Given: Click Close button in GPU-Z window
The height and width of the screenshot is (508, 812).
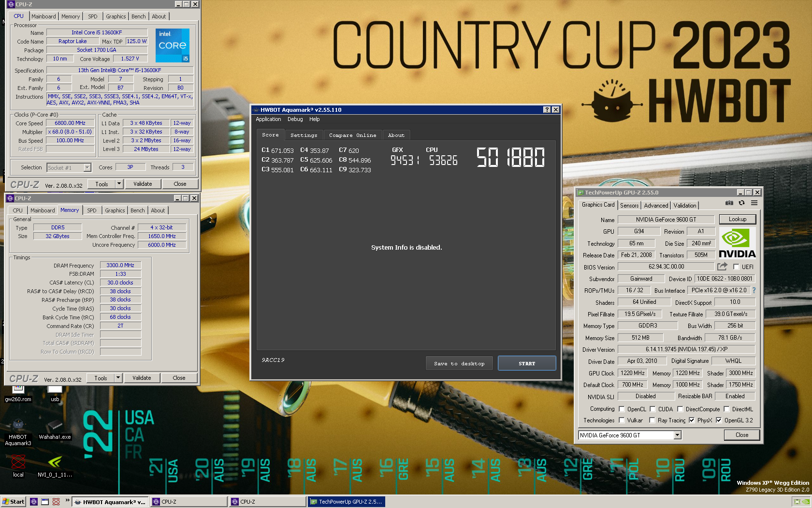Looking at the screenshot, I should tap(742, 435).
